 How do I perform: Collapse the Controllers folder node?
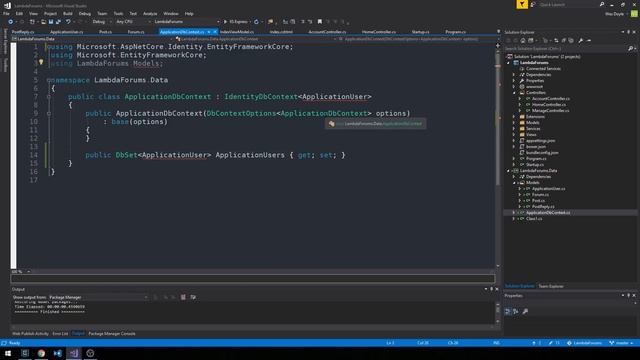coord(514,93)
